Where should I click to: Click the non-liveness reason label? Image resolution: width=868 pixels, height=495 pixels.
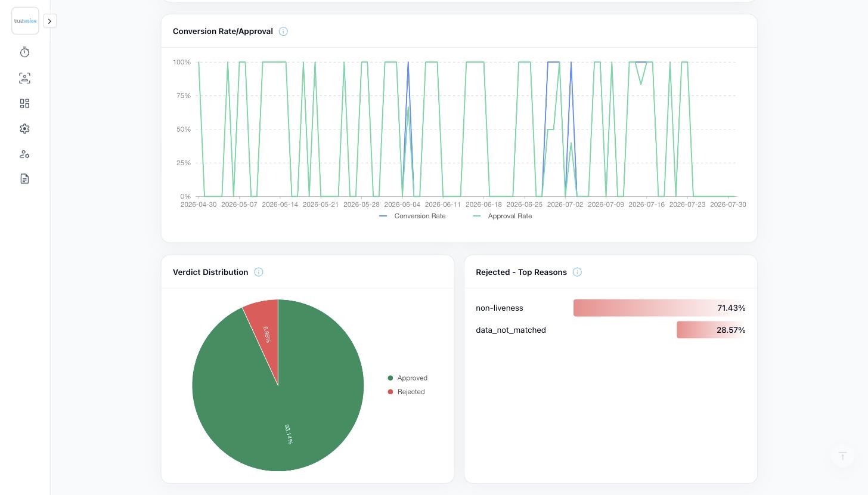500,308
